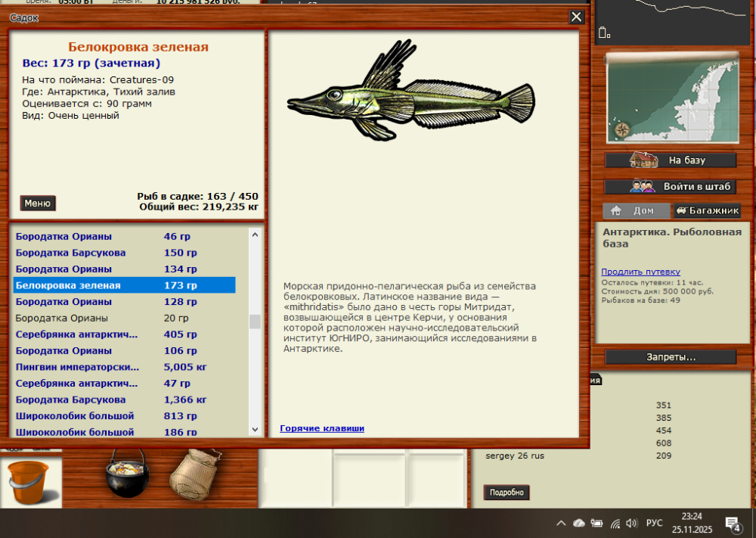
Task: Switch to the Багажник tab
Action: 704,211
